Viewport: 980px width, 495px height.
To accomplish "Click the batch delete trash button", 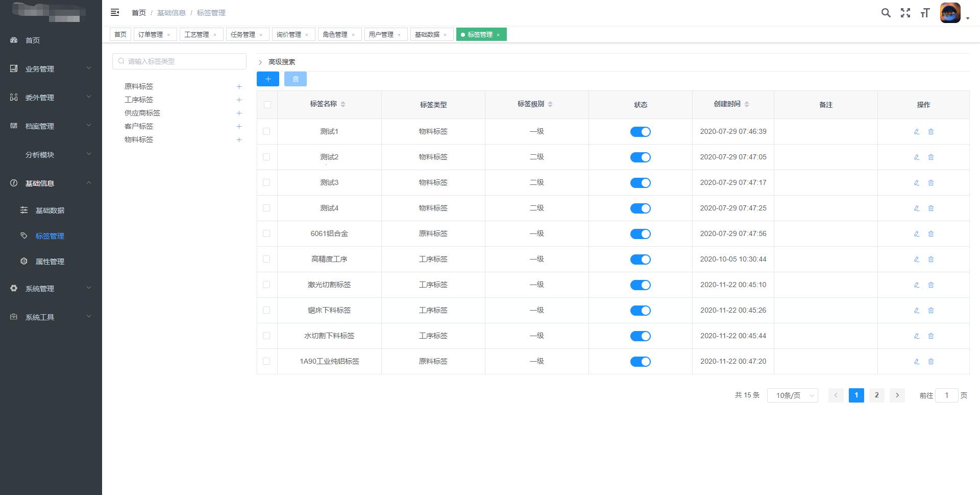I will (x=296, y=79).
